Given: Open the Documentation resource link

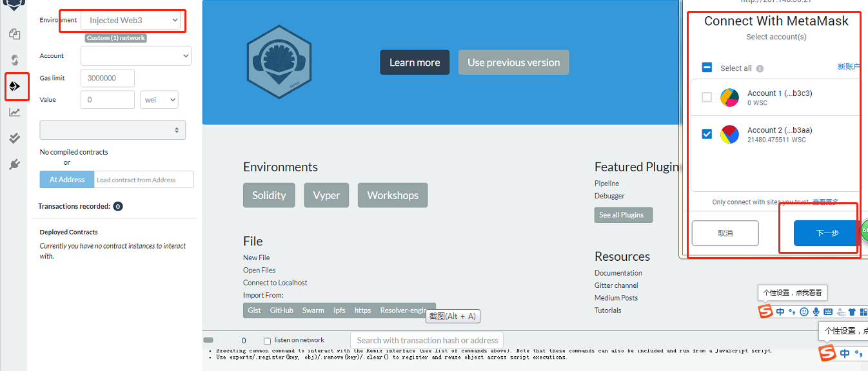Looking at the screenshot, I should (618, 273).
